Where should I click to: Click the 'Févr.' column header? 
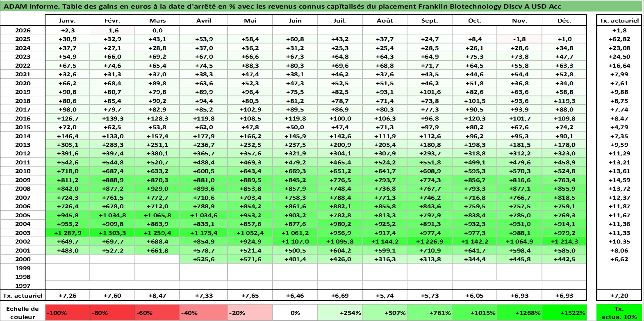click(x=112, y=20)
